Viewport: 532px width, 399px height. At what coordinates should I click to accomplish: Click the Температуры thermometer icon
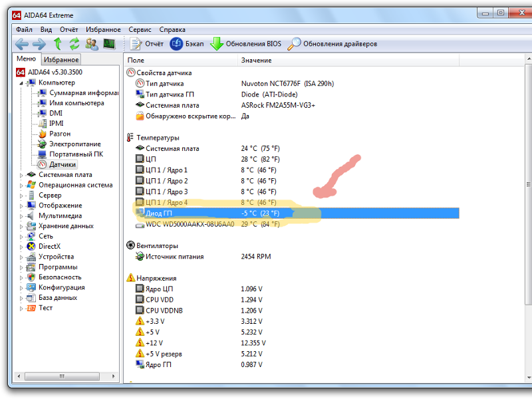click(x=130, y=138)
